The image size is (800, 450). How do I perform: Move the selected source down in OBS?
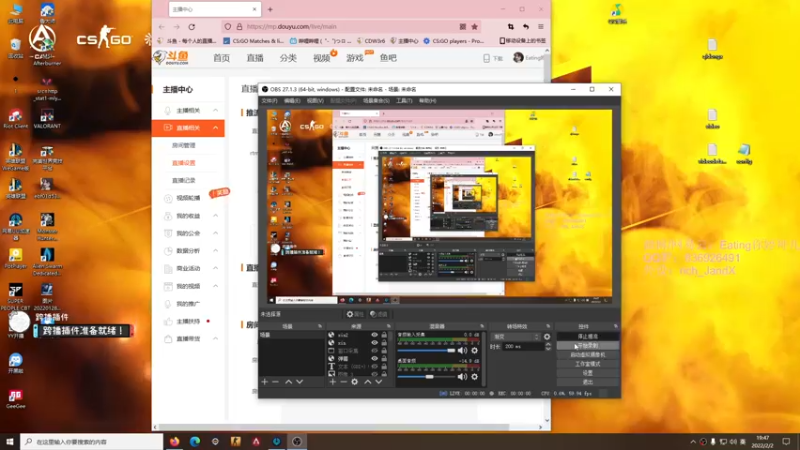coord(379,382)
